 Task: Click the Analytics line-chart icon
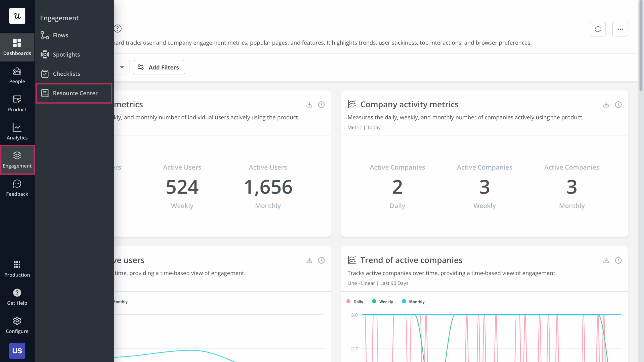pyautogui.click(x=17, y=131)
